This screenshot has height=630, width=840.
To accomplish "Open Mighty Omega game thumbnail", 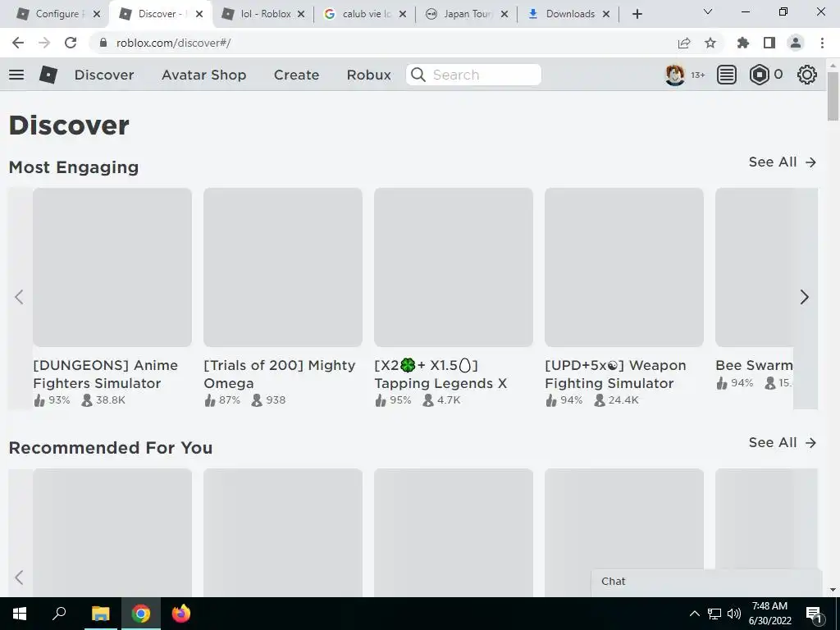I will (x=283, y=267).
